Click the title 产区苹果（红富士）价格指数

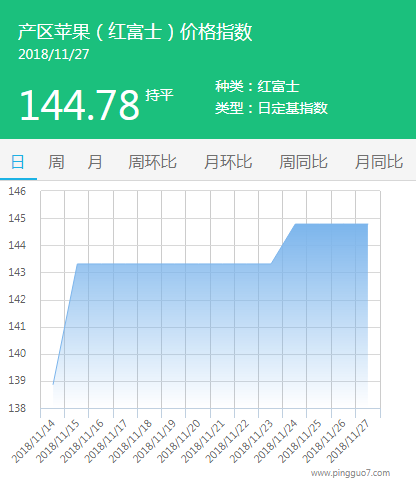click(x=135, y=32)
